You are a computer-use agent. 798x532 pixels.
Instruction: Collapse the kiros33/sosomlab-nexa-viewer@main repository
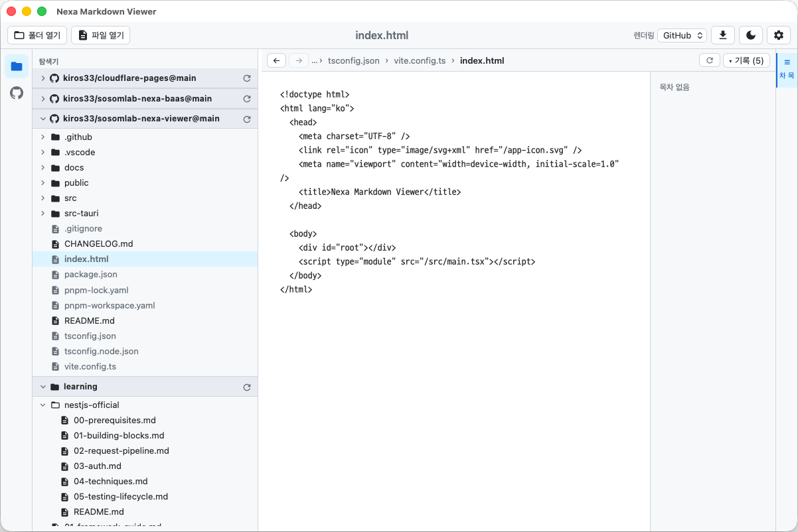point(43,119)
